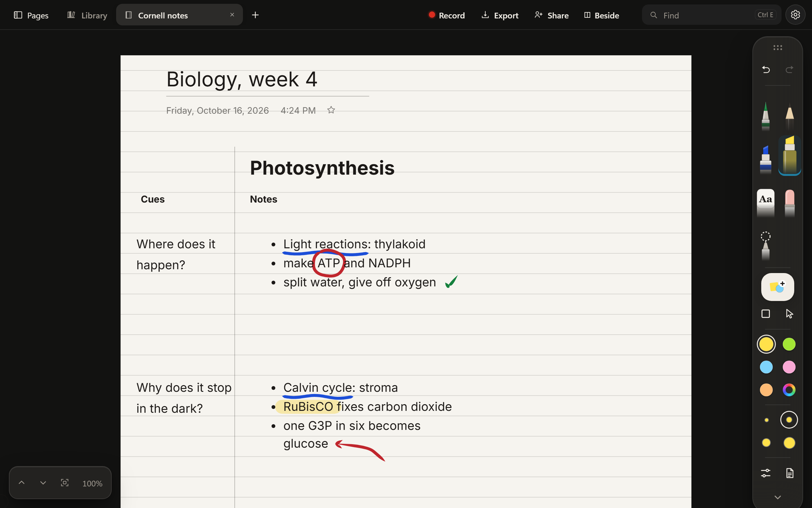Fit page to screen icon
The width and height of the screenshot is (812, 508).
65,483
